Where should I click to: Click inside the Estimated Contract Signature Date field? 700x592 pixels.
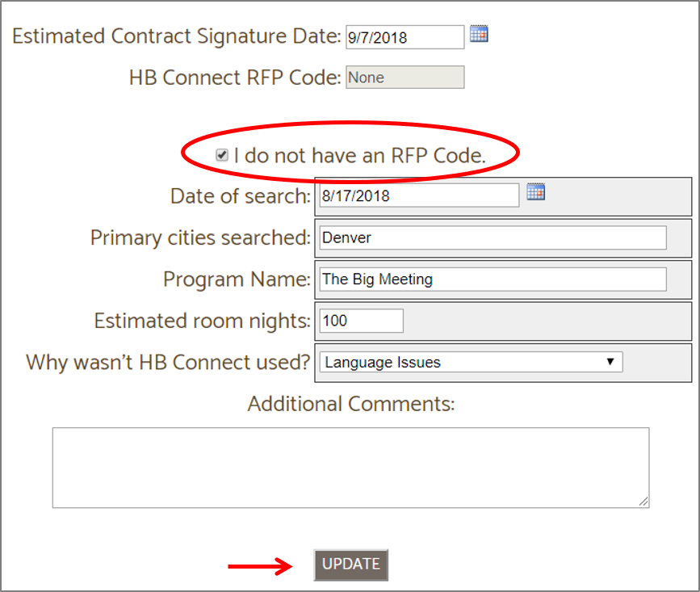[x=404, y=36]
